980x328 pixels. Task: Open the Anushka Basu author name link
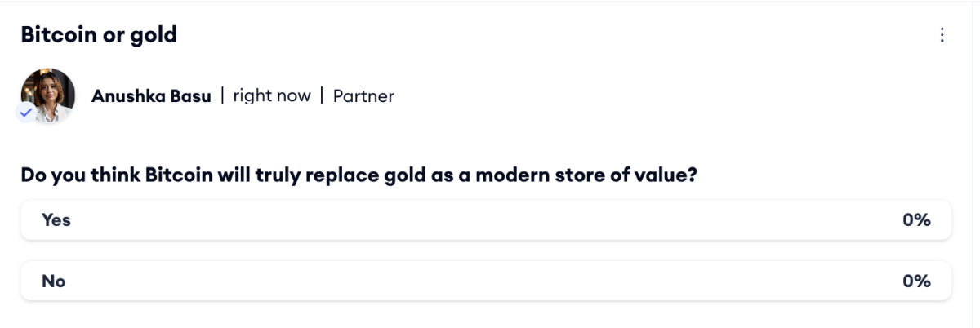click(x=152, y=95)
